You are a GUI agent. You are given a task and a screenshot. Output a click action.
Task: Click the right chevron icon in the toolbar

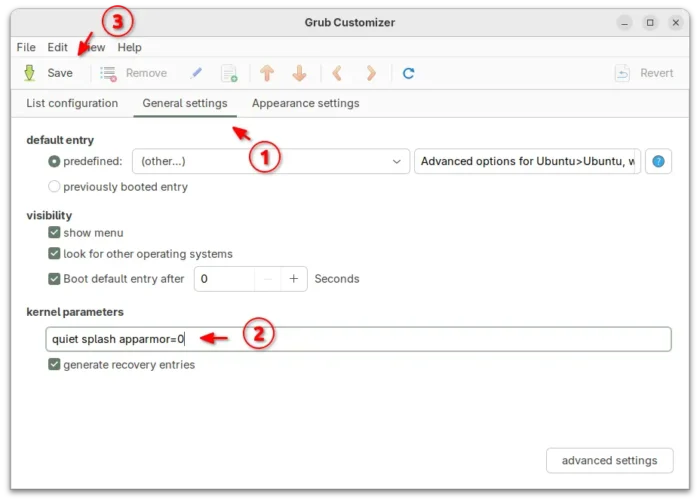[x=371, y=73]
